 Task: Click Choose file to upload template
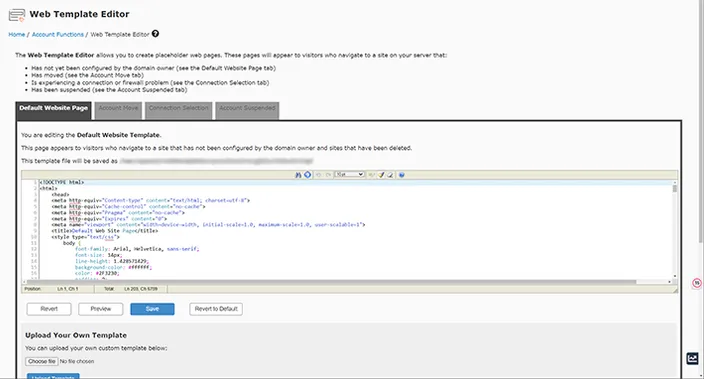tap(42, 361)
